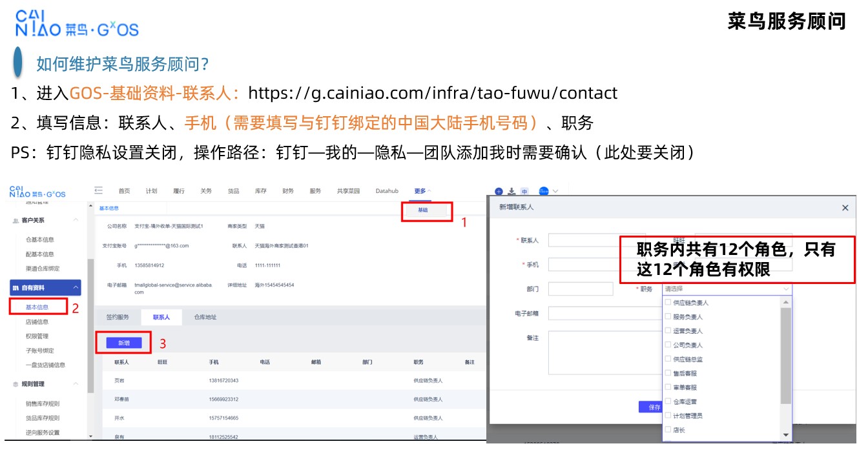This screenshot has width=868, height=457.
Task: Click the 电子邮箱 input field in the dialog
Action: point(606,314)
